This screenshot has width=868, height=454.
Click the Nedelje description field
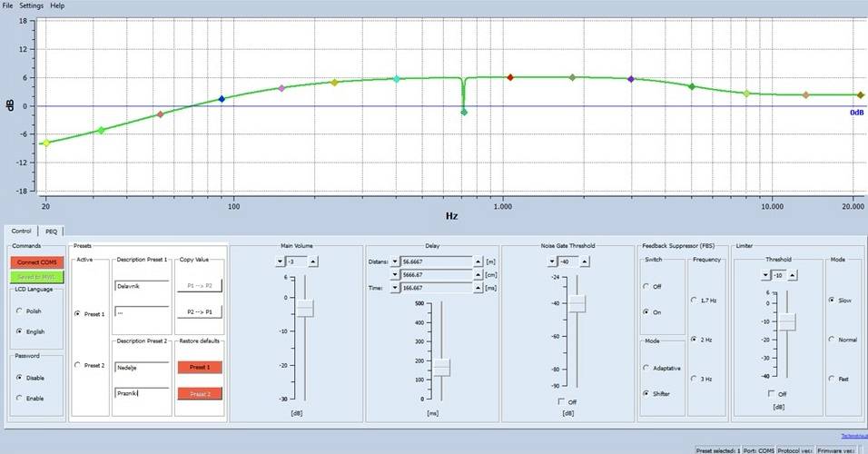[142, 369]
